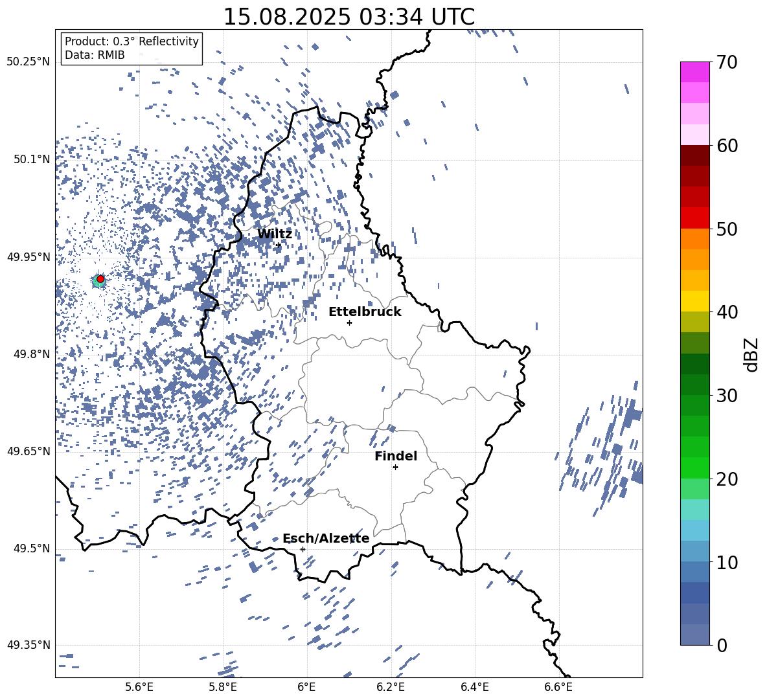Click the Data: RMIB text
This screenshot has width=767, height=700.
95,55
